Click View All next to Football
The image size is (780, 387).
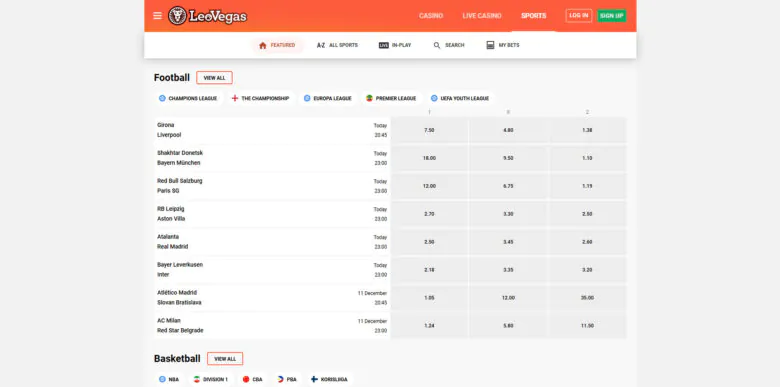tap(214, 78)
